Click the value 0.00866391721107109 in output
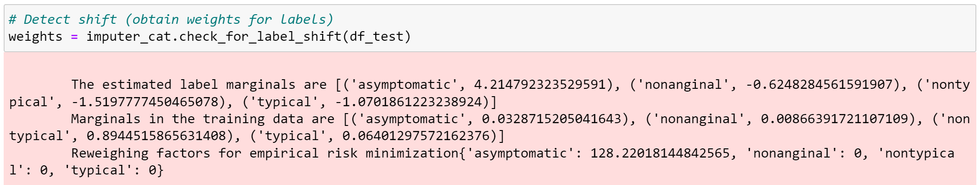Image resolution: width=980 pixels, height=185 pixels. pos(834,119)
